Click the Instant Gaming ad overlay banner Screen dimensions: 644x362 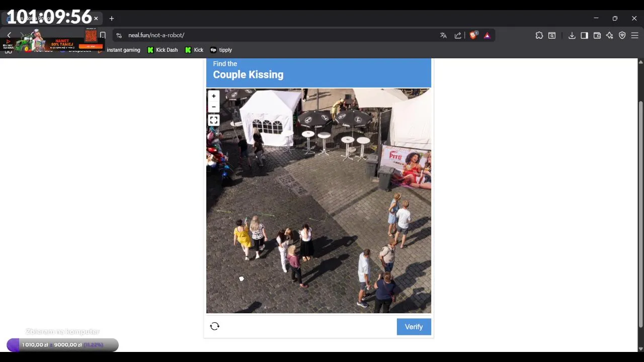pos(53,41)
